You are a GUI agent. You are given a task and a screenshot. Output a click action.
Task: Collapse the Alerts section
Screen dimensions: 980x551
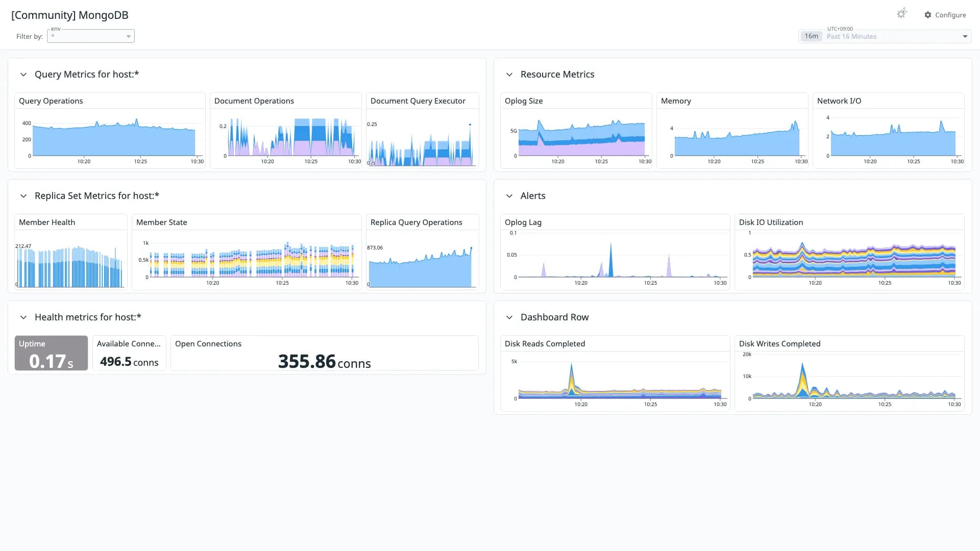point(509,196)
